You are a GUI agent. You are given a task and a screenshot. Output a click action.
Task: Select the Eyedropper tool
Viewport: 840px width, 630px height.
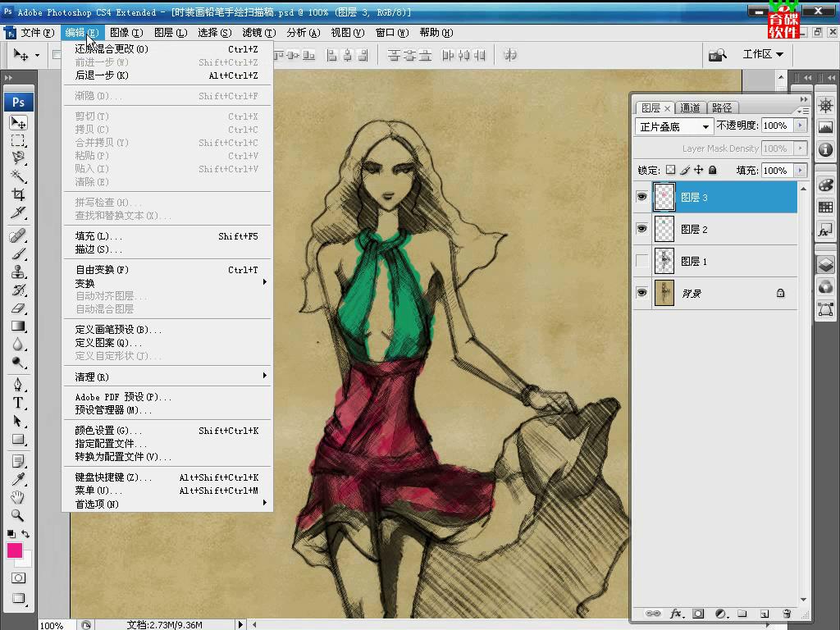(18, 479)
